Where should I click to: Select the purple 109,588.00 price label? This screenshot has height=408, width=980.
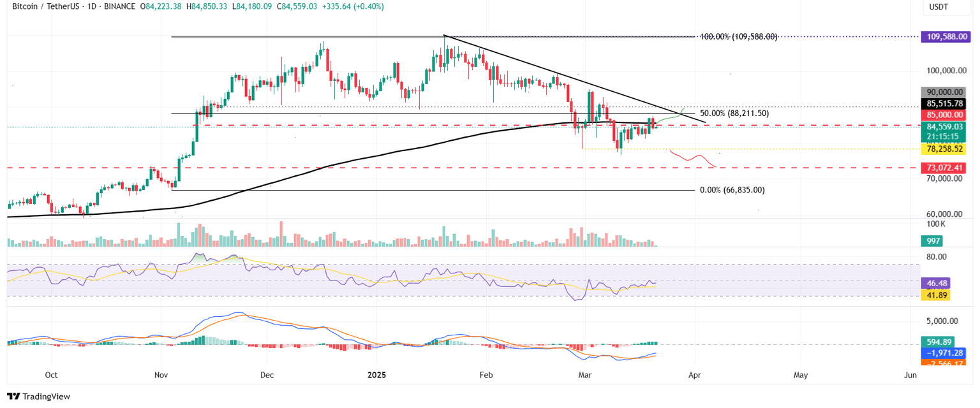click(x=946, y=36)
